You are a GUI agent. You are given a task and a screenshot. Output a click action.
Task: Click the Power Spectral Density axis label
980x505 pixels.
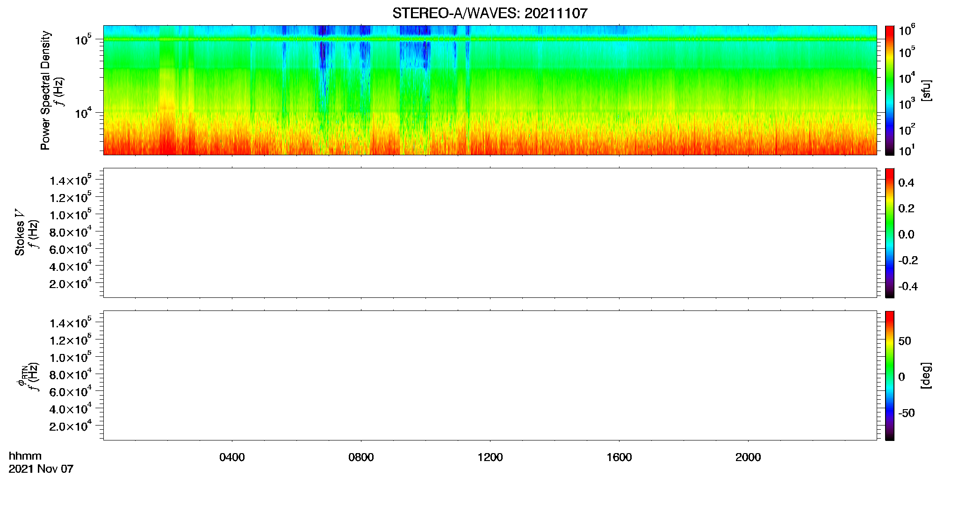[x=45, y=90]
